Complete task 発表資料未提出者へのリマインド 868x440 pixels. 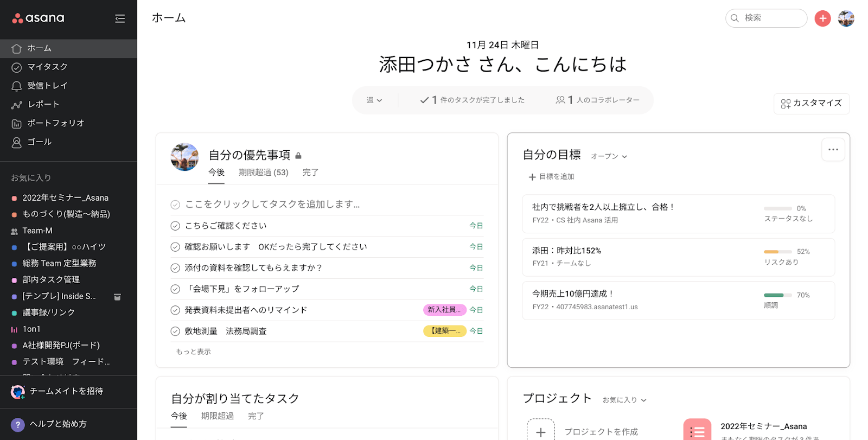(x=175, y=310)
